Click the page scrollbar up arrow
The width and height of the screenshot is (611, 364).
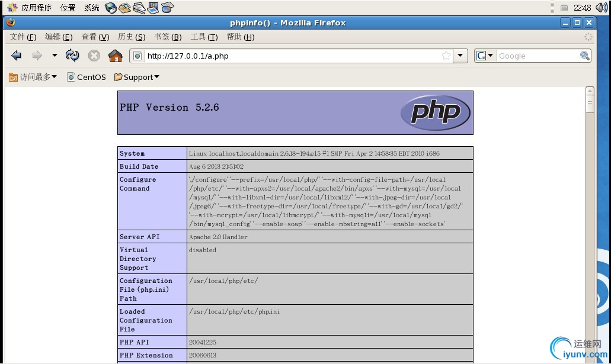tap(590, 91)
